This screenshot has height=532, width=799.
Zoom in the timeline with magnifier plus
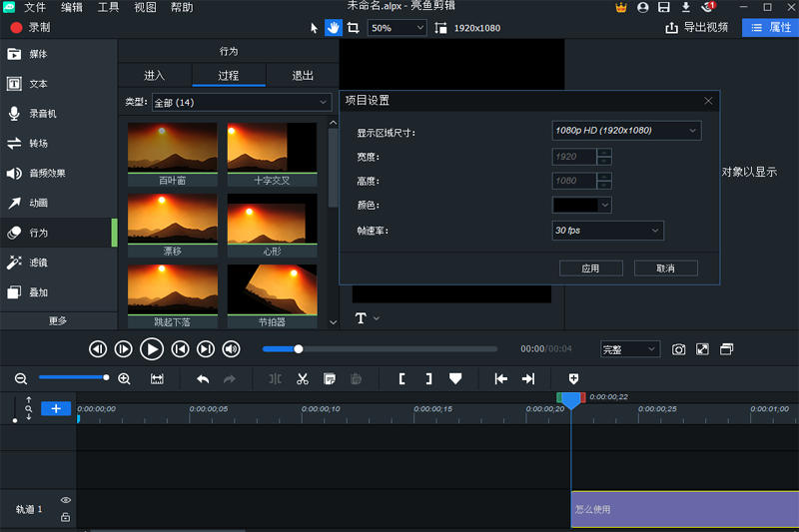click(124, 379)
